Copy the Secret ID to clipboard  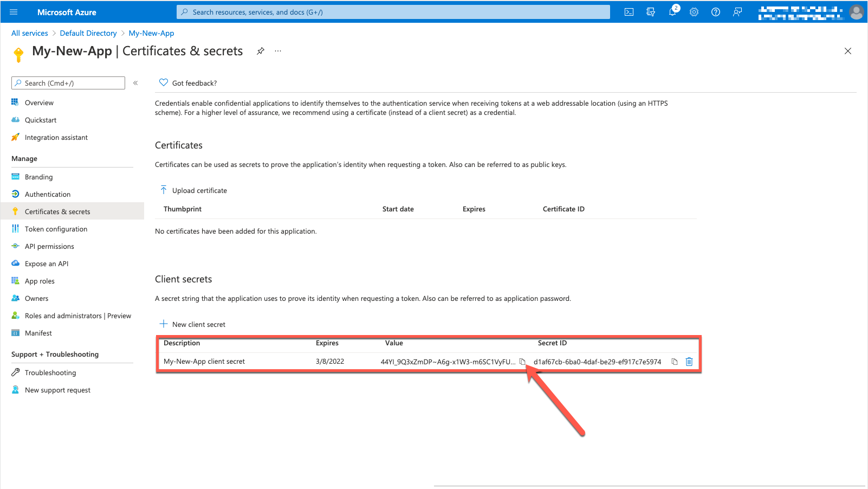tap(675, 362)
